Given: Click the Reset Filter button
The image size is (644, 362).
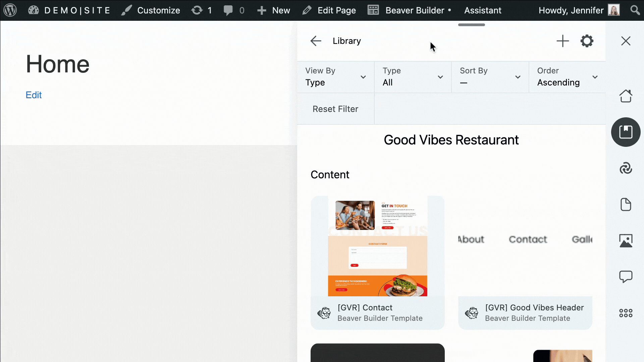Looking at the screenshot, I should tap(335, 109).
